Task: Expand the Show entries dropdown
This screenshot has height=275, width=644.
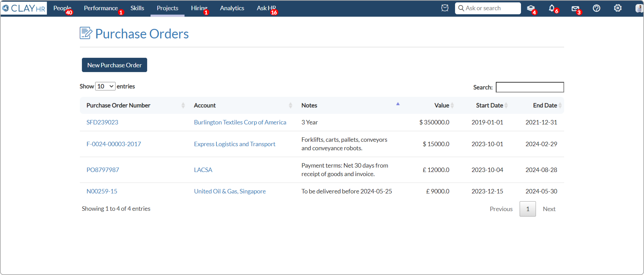Action: click(x=105, y=86)
